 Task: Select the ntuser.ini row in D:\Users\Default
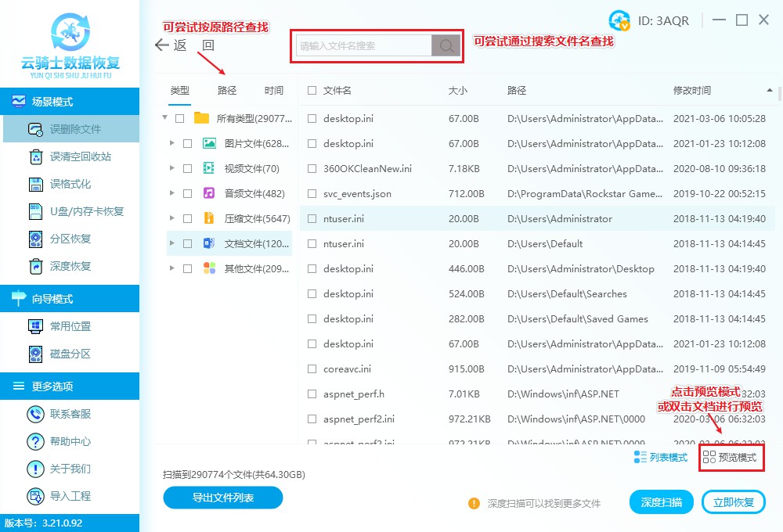coord(537,243)
